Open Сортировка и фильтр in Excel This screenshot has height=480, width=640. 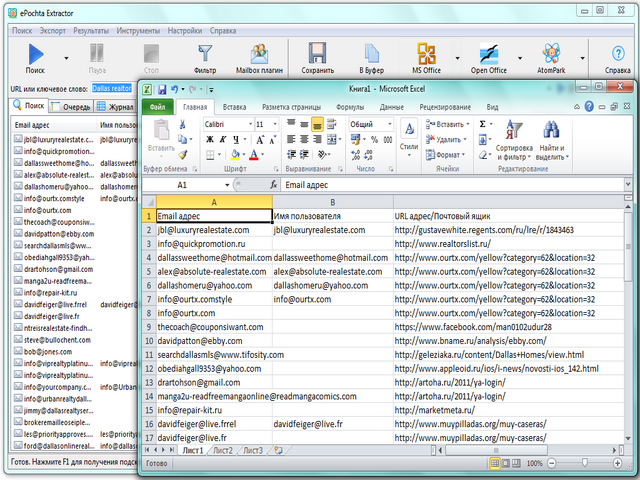(514, 140)
